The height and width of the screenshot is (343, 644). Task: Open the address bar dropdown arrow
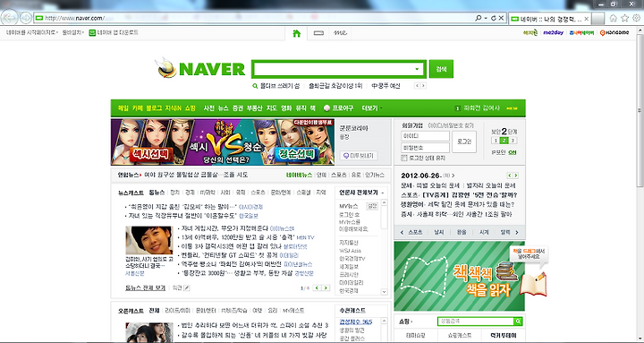486,18
